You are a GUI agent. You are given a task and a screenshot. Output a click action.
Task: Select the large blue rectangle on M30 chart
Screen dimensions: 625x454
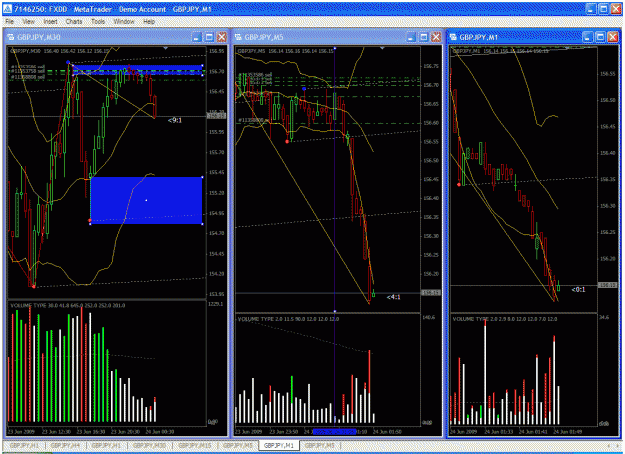pos(146,200)
